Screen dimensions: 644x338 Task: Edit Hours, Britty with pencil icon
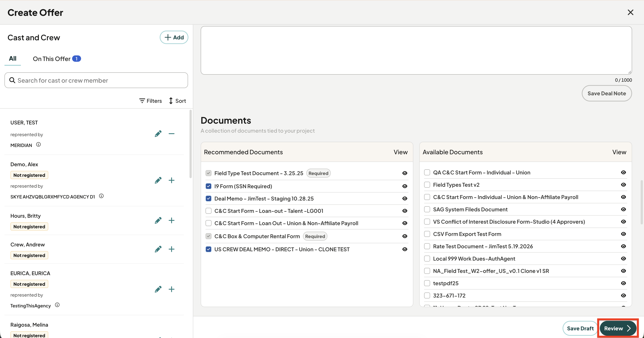pos(158,220)
